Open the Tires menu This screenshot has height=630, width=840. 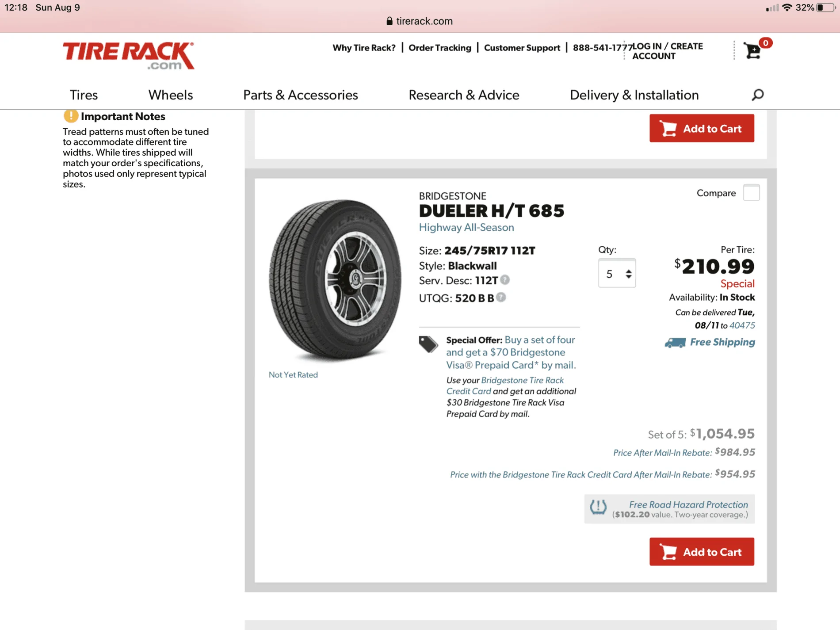pyautogui.click(x=84, y=95)
